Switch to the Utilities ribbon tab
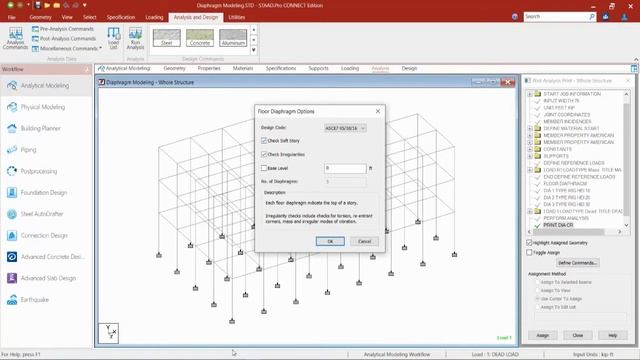640x360 pixels. [237, 17]
